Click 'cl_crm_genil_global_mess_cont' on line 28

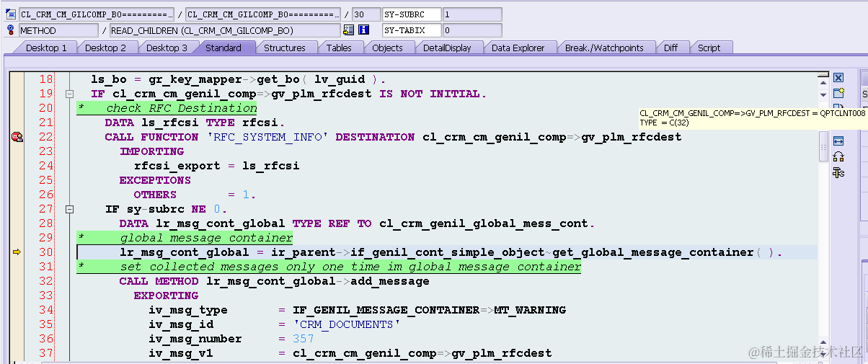click(484, 223)
